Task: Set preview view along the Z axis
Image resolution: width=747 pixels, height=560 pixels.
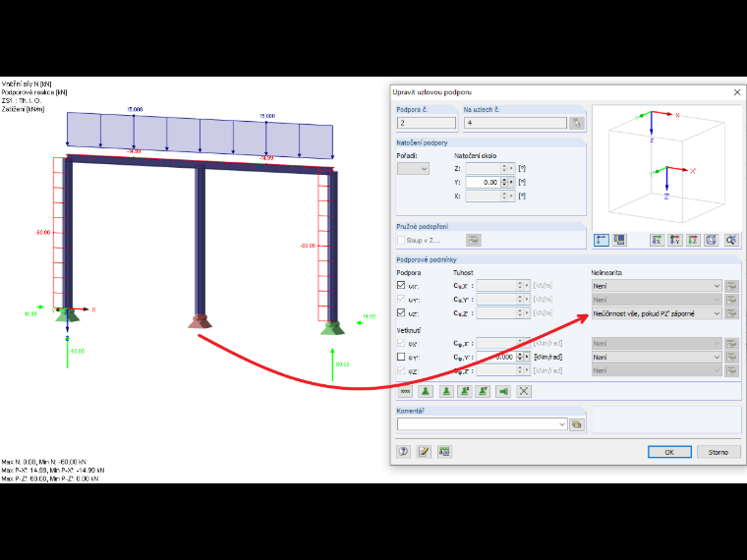Action: tap(693, 240)
